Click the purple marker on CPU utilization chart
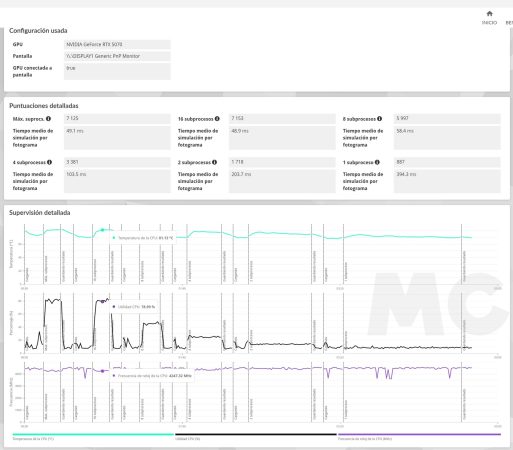The height and width of the screenshot is (450, 513). pos(102,302)
